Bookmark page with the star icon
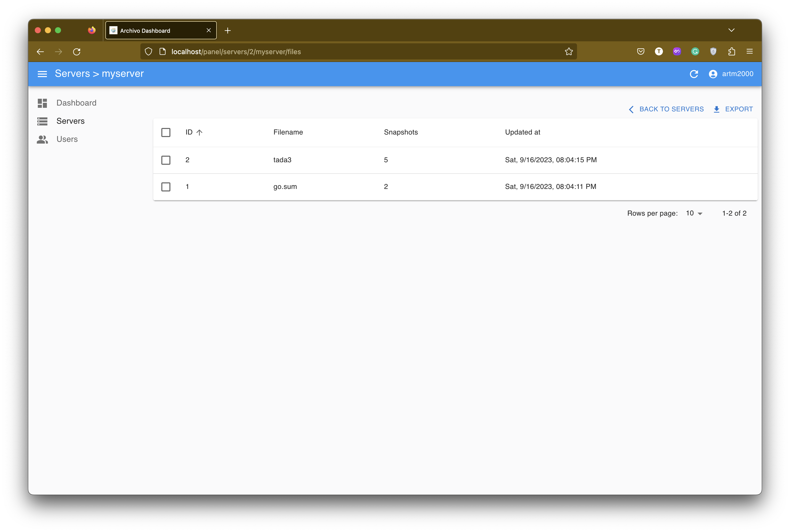Screen dimensions: 790x532 [x=569, y=52]
